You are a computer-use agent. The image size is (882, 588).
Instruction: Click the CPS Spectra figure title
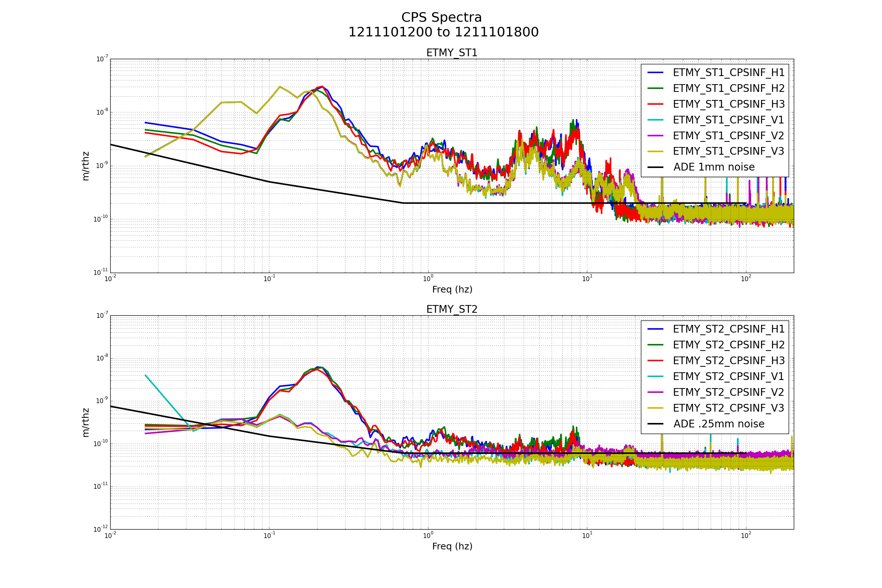pyautogui.click(x=441, y=18)
